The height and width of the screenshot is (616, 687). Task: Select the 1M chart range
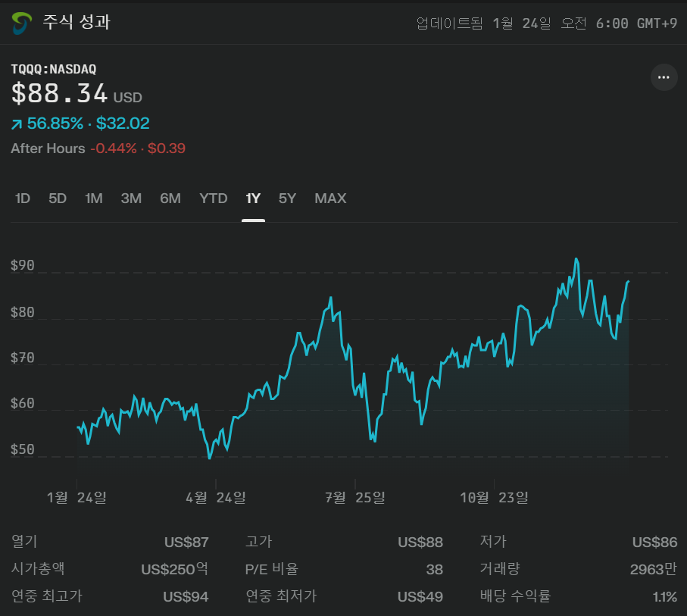tap(93, 199)
